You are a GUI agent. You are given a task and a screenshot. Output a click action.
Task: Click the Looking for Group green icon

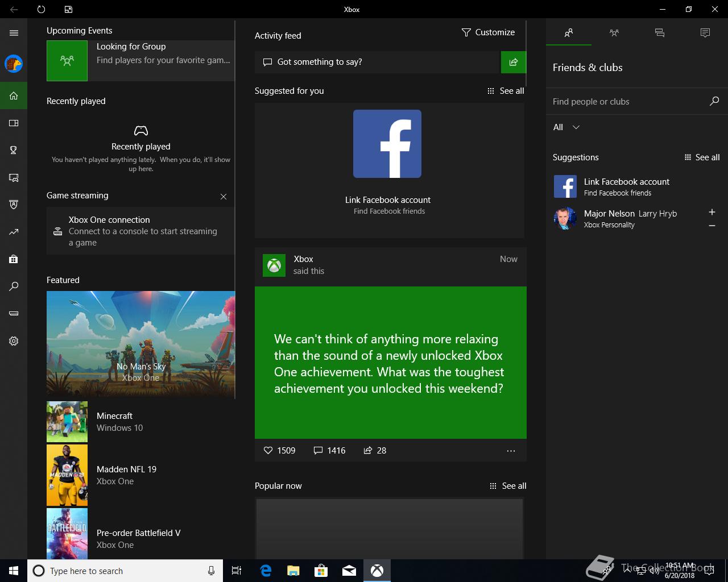tap(67, 60)
